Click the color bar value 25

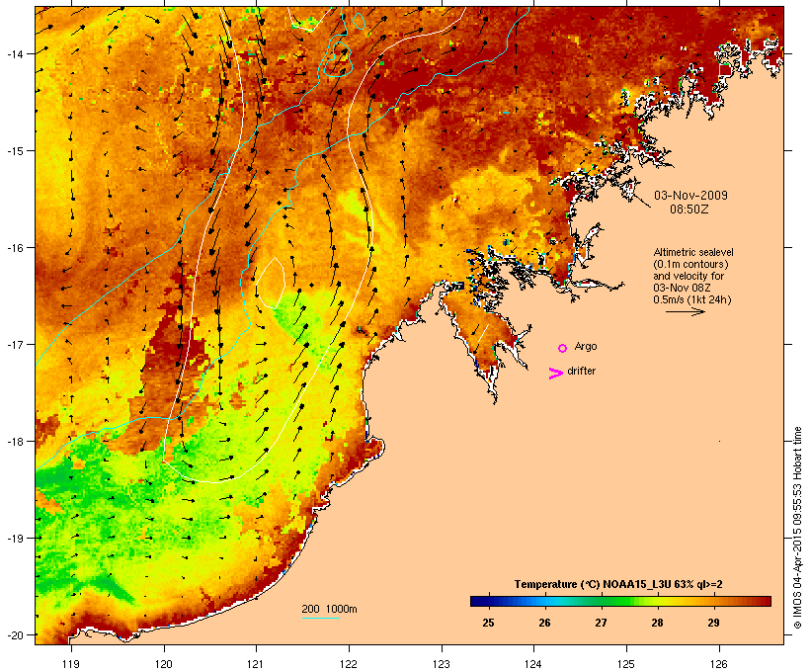coord(488,623)
